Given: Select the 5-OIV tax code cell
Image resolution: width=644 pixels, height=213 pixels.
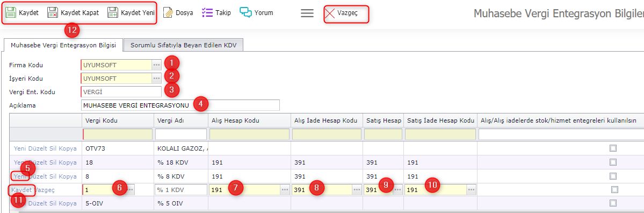Looking at the screenshot, I should coord(118,203).
